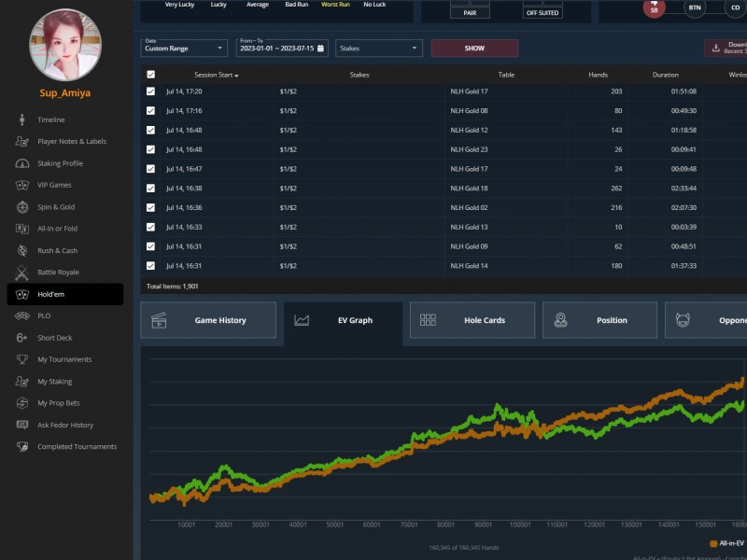Select the Rush & Cash icon
The height and width of the screenshot is (560, 747).
21,250
